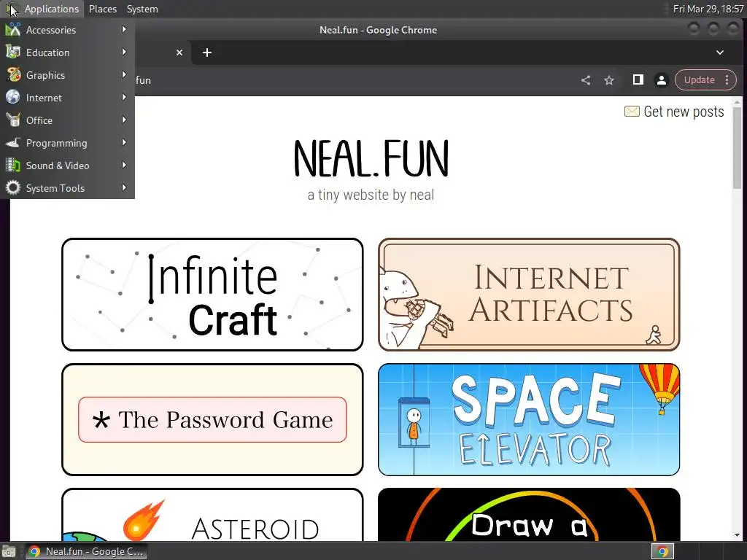
Task: Click the Office category icon
Action: point(13,120)
